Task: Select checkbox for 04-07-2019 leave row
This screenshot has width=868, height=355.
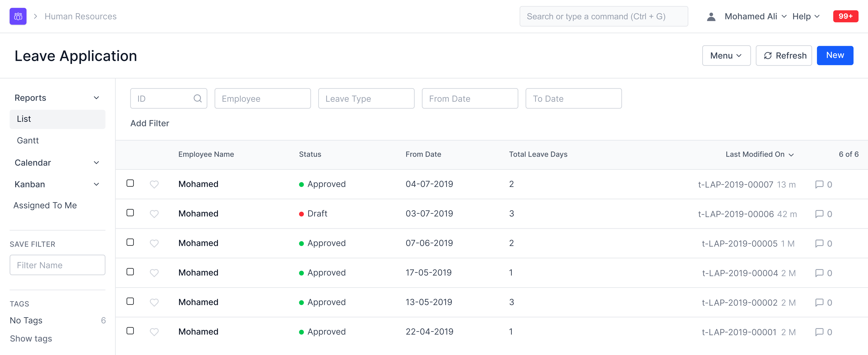Action: tap(130, 183)
